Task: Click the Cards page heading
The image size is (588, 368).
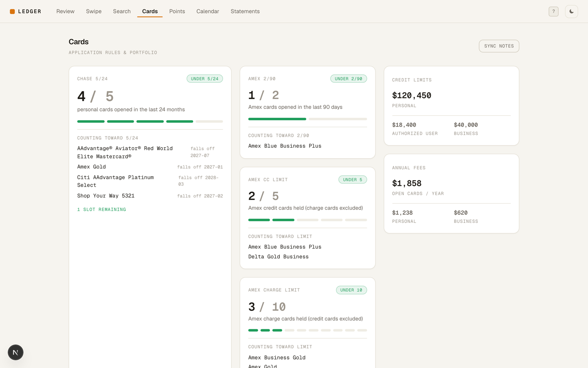Action: pos(78,42)
